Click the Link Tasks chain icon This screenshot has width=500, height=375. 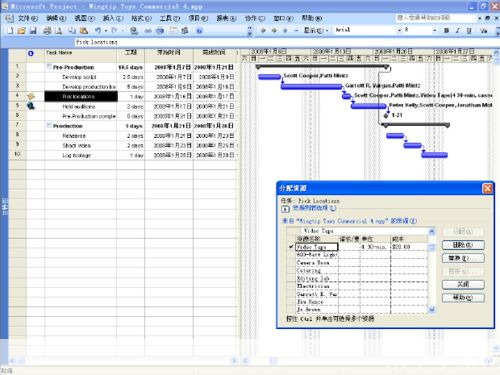coord(148,31)
